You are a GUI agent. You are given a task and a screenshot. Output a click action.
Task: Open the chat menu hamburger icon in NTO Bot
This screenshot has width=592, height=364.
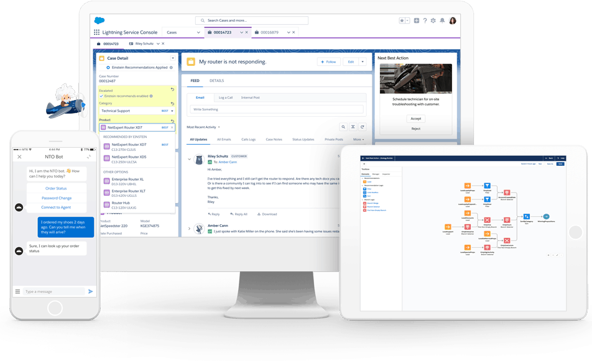(17, 291)
